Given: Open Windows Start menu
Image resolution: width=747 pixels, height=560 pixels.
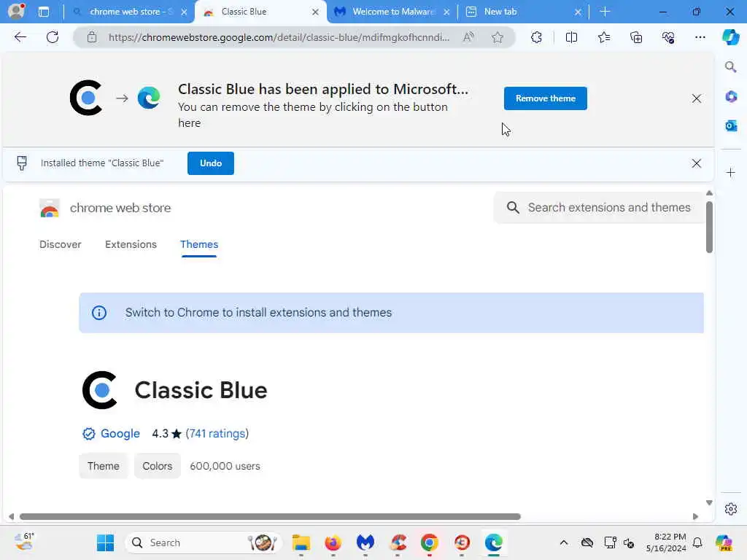Looking at the screenshot, I should [x=105, y=542].
